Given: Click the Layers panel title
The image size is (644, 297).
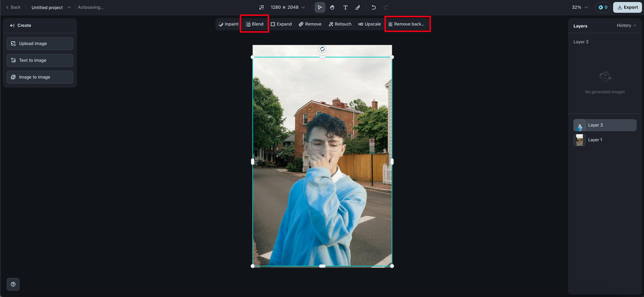Looking at the screenshot, I should pos(580,26).
